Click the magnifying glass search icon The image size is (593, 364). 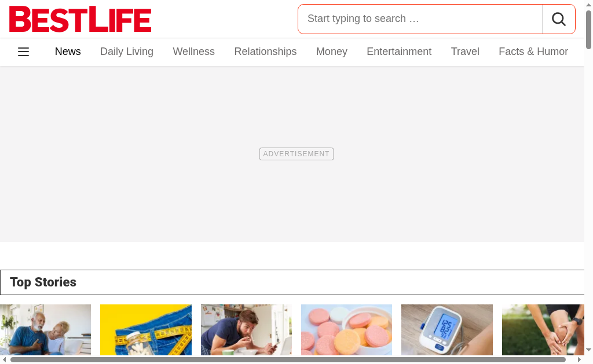559,19
